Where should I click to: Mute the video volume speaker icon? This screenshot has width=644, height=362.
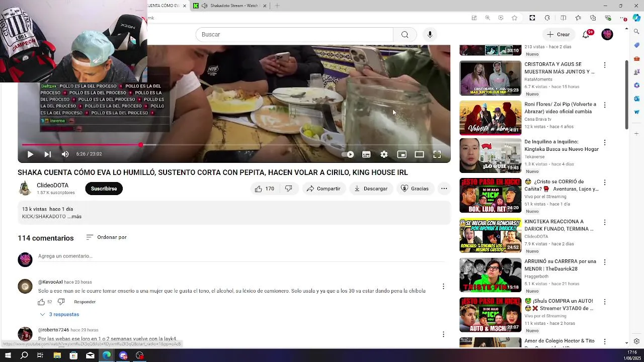[65, 154]
